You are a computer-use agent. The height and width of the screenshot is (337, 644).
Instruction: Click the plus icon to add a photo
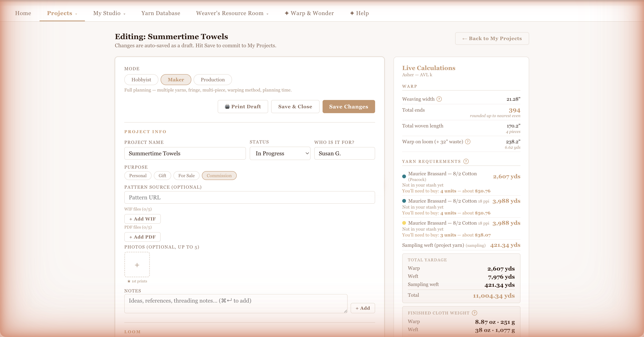coord(137,265)
